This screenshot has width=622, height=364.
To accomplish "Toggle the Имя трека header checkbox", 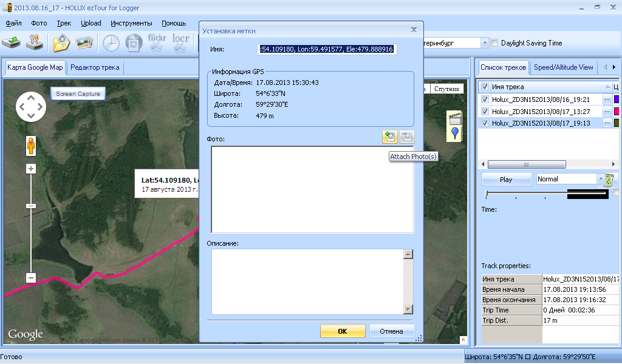I will (x=485, y=86).
